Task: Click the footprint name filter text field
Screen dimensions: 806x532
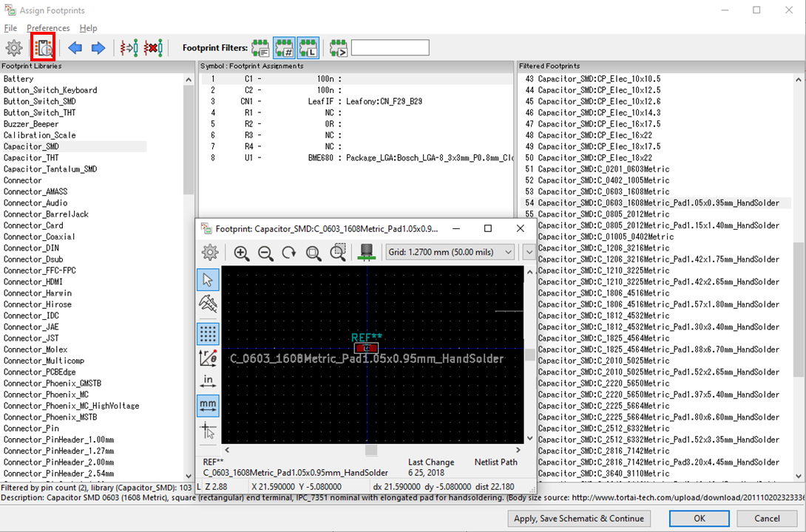Action: (390, 48)
